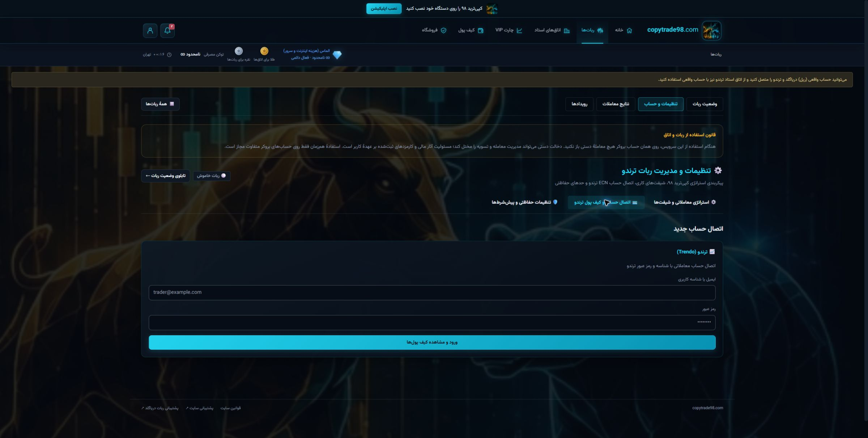The image size is (868, 438).
Task: Select تنظیمات حفاظتی و پیش‌شرط‌ها sub-tab
Action: coord(524,202)
